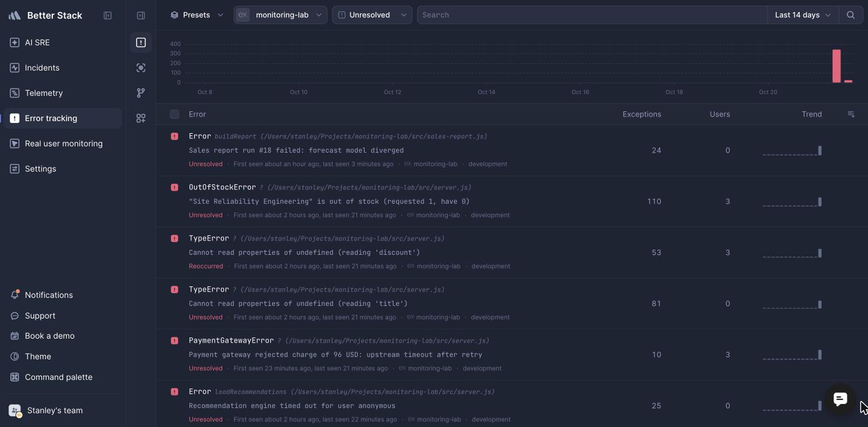Change the Last 14 days time range
Viewport: 868px width, 427px height.
tap(803, 15)
